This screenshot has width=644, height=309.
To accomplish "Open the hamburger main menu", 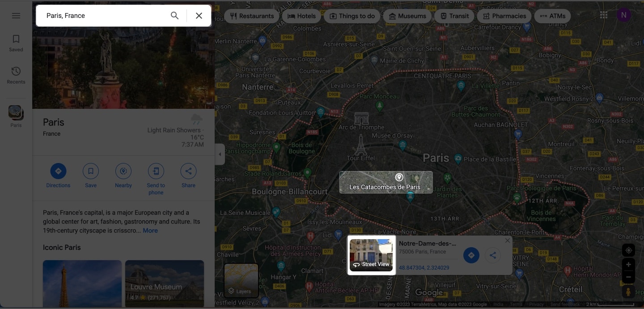I will pyautogui.click(x=16, y=16).
